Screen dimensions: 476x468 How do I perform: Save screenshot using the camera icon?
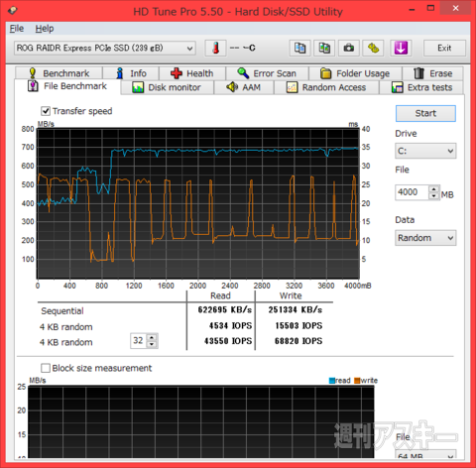[349, 49]
